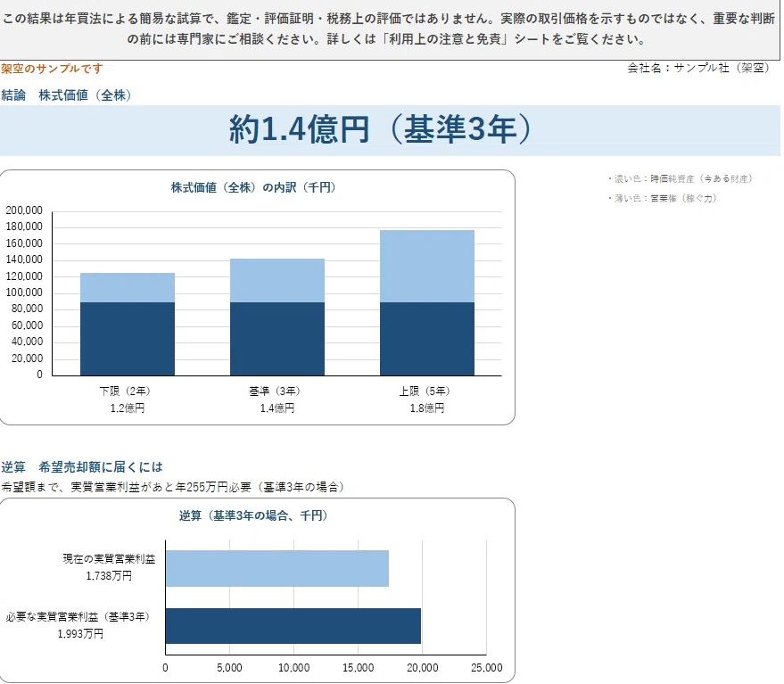Screen dimensions: 784x684
Task: Select the light blue bar segment for 下限（2年）
Action: pyautogui.click(x=128, y=287)
